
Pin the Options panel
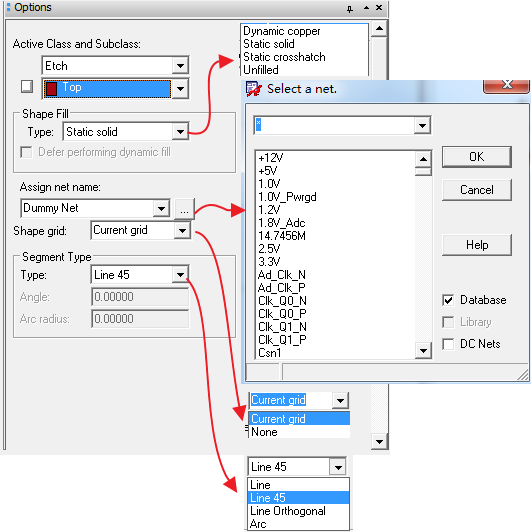pos(350,8)
